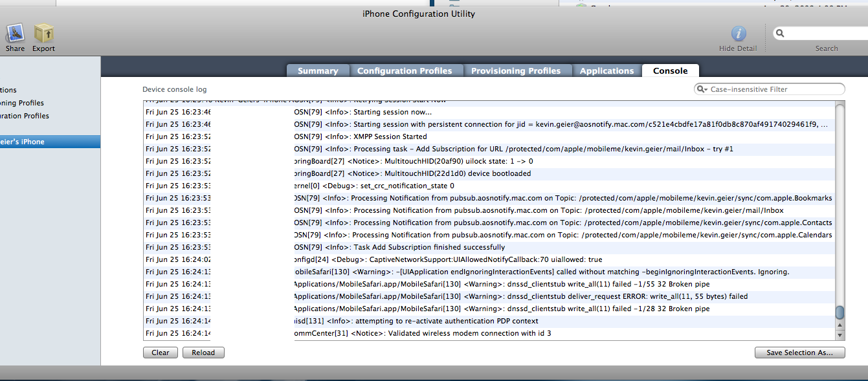The width and height of the screenshot is (868, 381).
Task: Click the Hide Detail info icon
Action: 739,34
